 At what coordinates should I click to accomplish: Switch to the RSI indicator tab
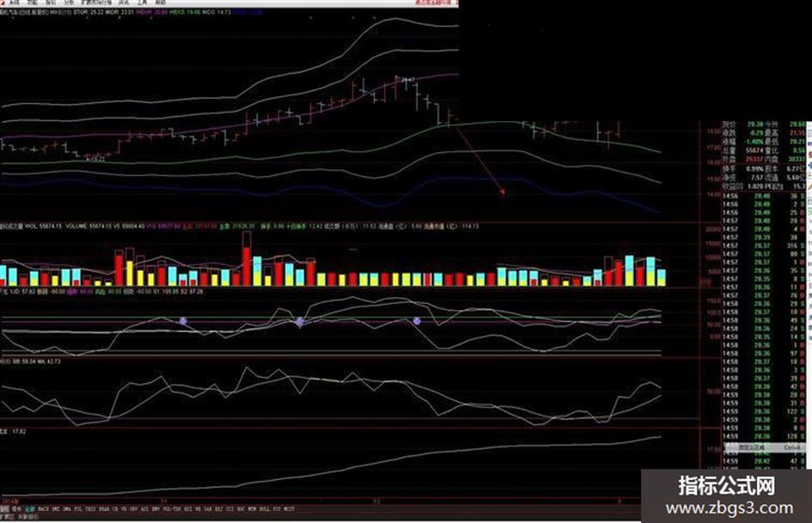[187, 509]
